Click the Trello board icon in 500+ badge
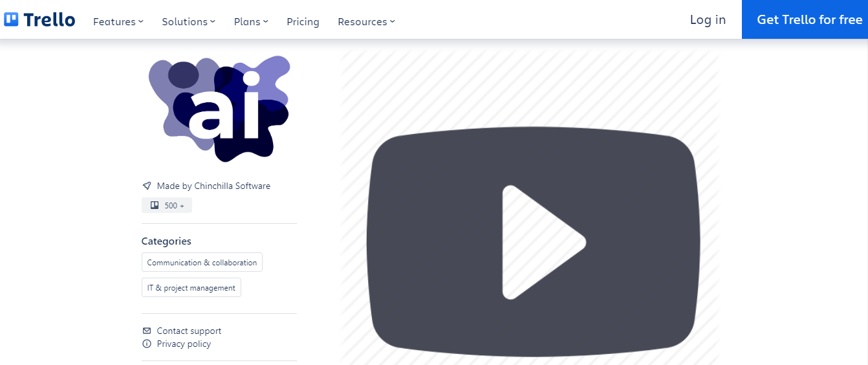This screenshot has width=868, height=365. tap(155, 205)
